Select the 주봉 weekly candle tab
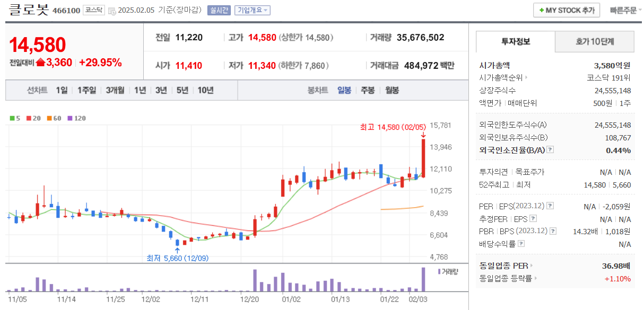The width and height of the screenshot is (644, 310). [368, 90]
